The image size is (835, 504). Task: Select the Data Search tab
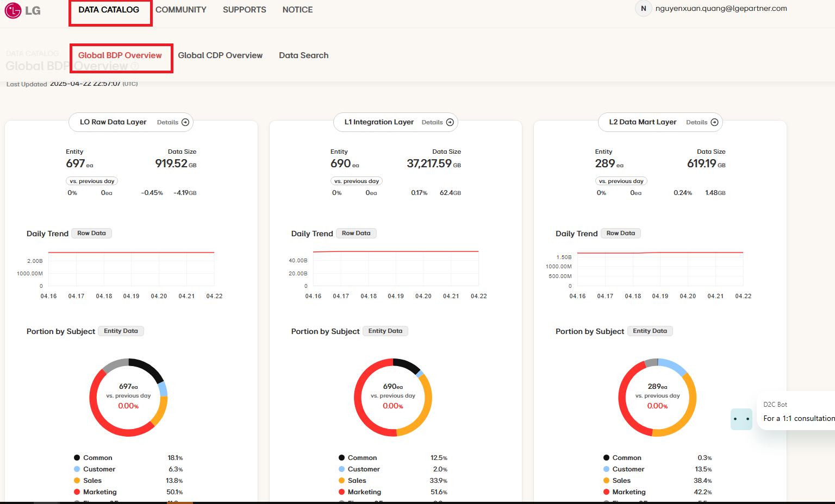pyautogui.click(x=303, y=55)
